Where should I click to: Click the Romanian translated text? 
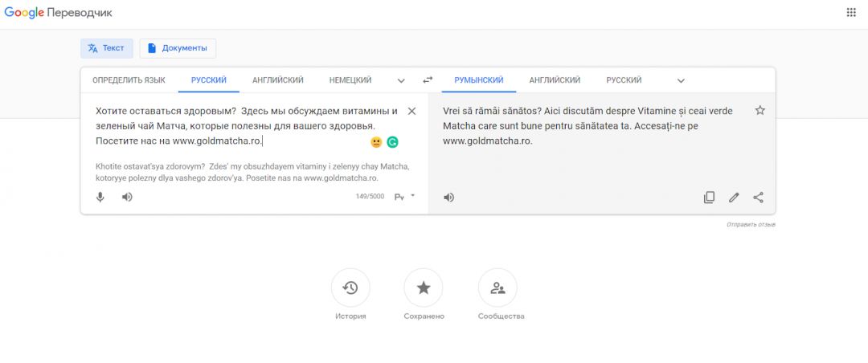[588, 125]
